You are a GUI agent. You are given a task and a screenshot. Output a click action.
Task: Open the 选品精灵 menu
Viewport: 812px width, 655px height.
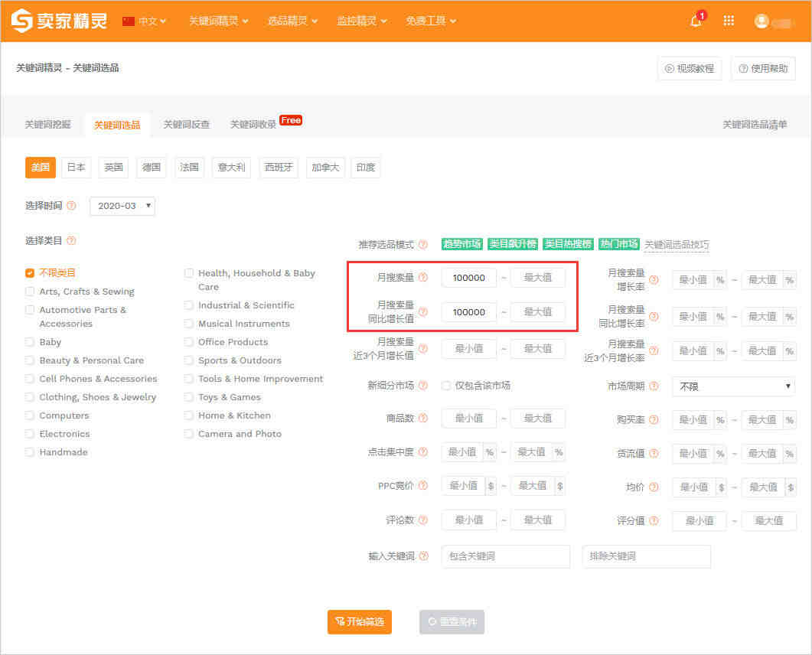(x=292, y=21)
